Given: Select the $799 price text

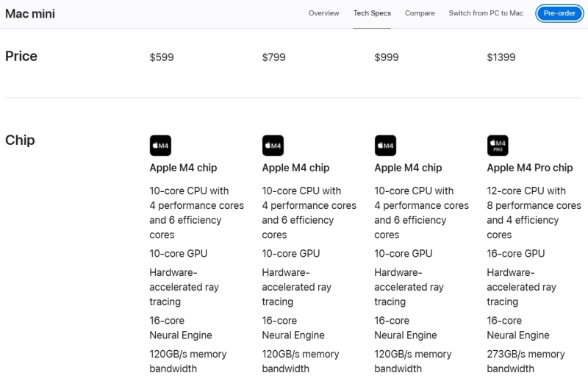Looking at the screenshot, I should click(x=274, y=57).
